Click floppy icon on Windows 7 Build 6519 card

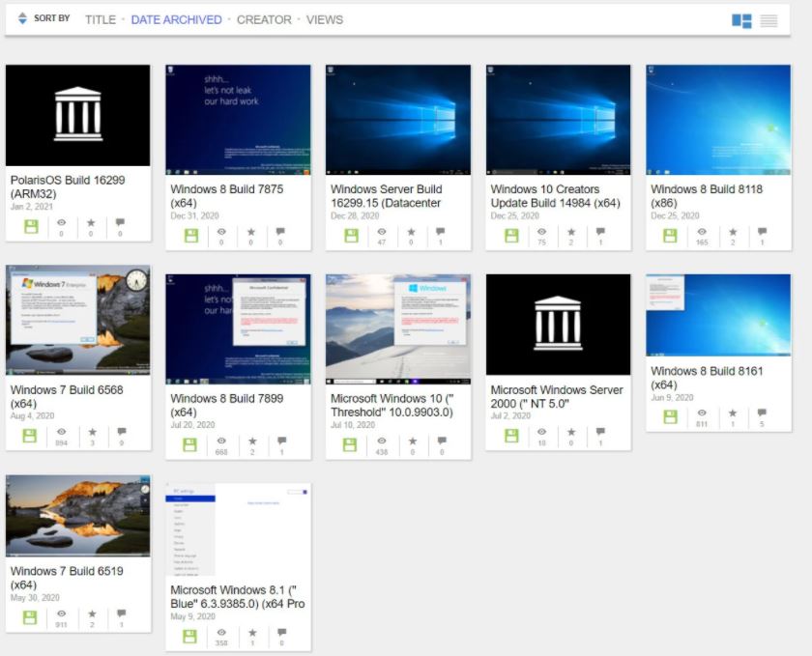point(30,617)
